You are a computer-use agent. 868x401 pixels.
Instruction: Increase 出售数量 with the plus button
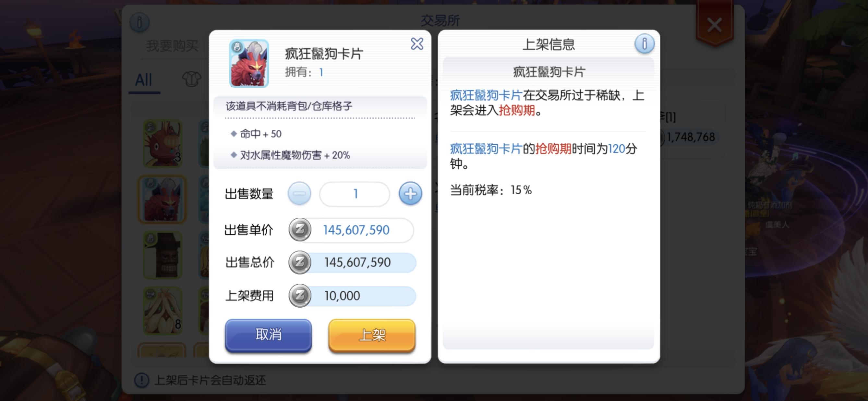[410, 193]
